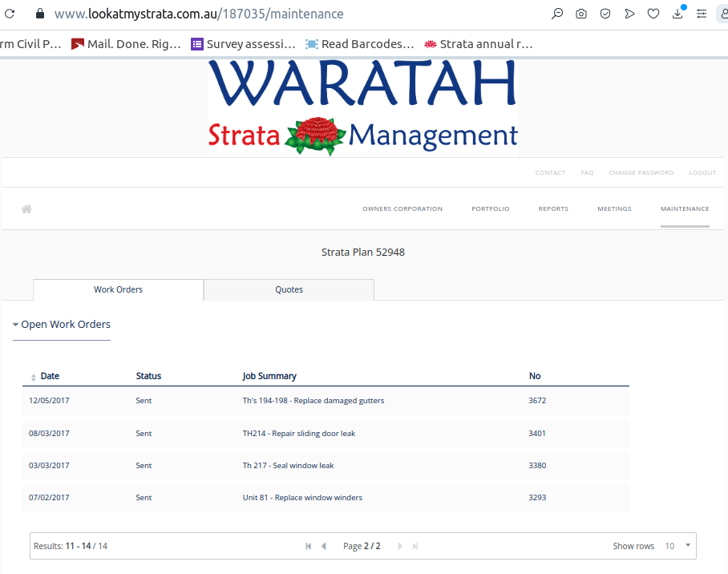This screenshot has height=574, width=728.
Task: Go to first page of results
Action: click(309, 546)
